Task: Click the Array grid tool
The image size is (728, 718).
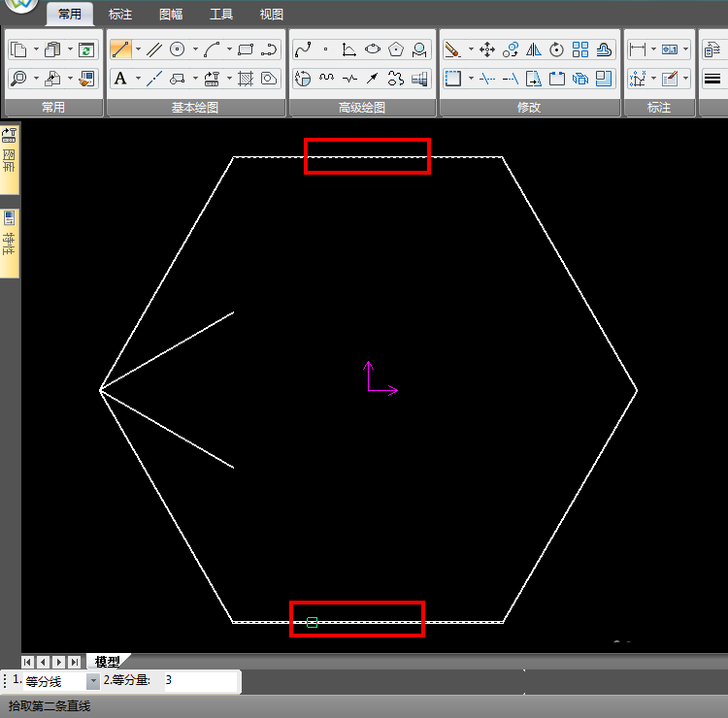Action: 580,49
